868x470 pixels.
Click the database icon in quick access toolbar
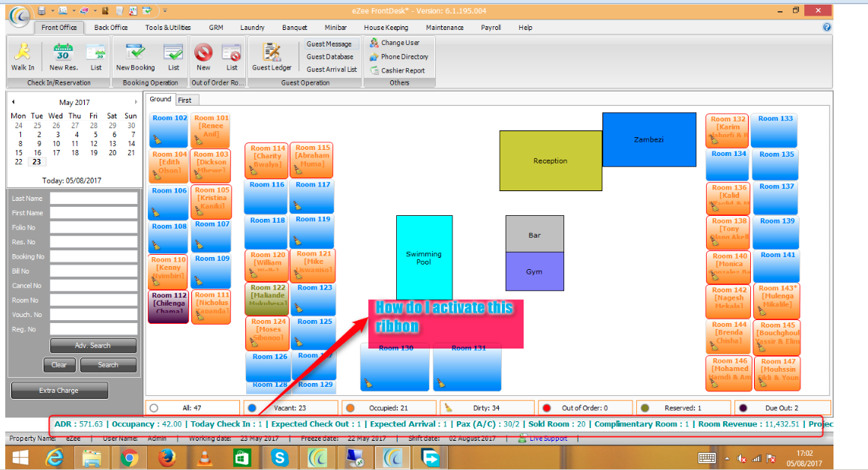[42, 10]
